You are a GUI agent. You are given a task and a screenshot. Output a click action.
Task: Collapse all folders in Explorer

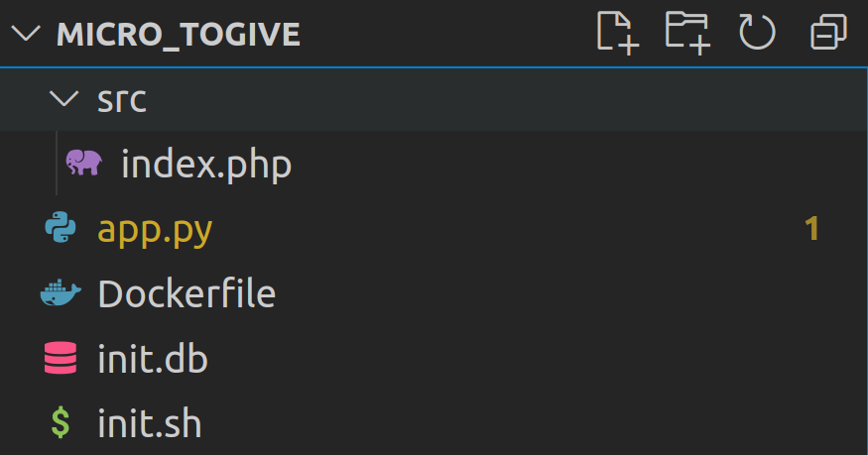pos(828,33)
